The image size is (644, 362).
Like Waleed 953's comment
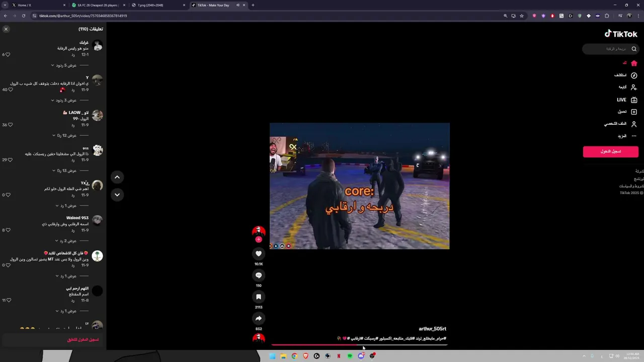point(8,230)
